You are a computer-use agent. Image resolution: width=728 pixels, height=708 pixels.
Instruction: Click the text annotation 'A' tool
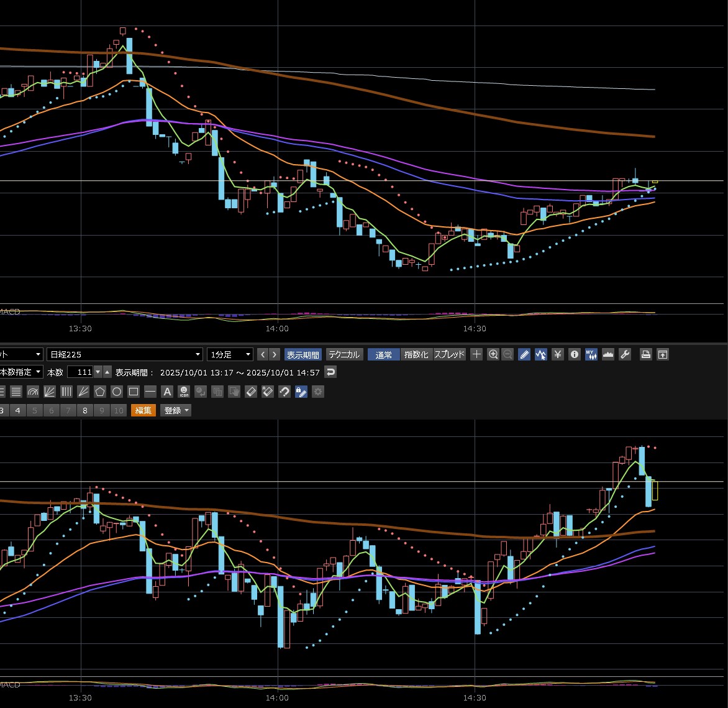pos(166,392)
